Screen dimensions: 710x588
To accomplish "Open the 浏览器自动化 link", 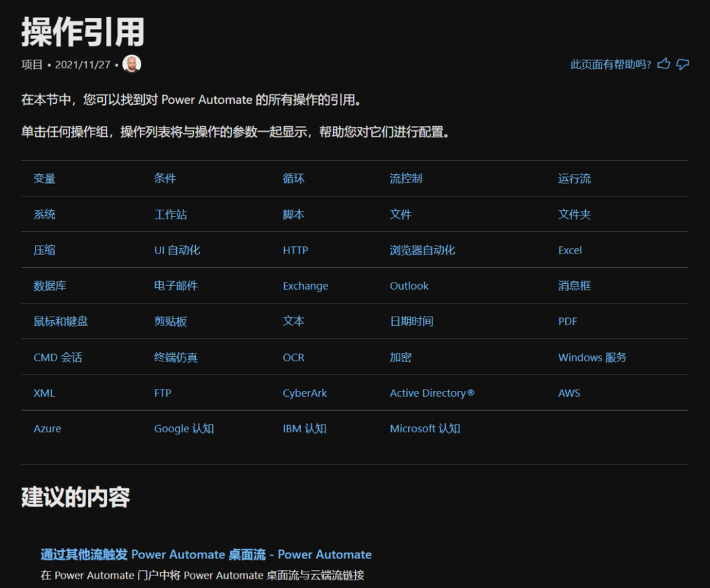I will point(423,250).
